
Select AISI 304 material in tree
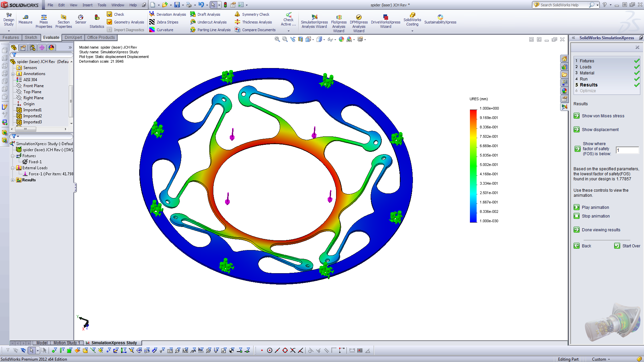coord(27,80)
